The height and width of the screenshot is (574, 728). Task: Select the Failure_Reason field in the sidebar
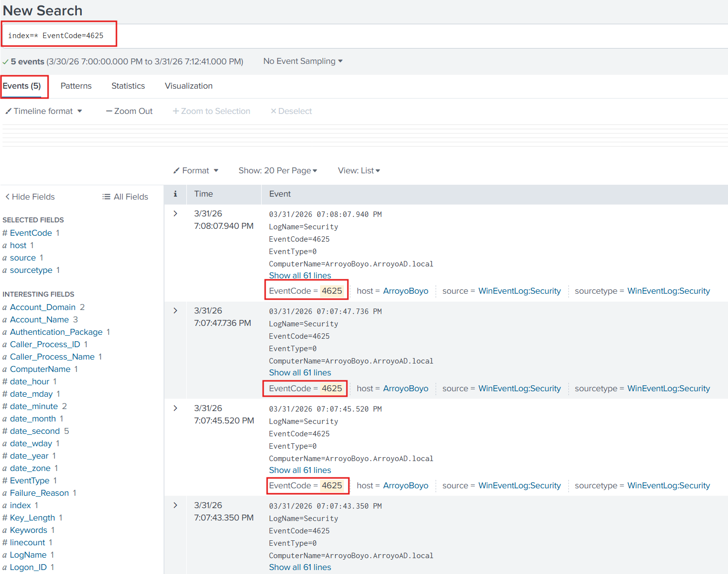40,493
